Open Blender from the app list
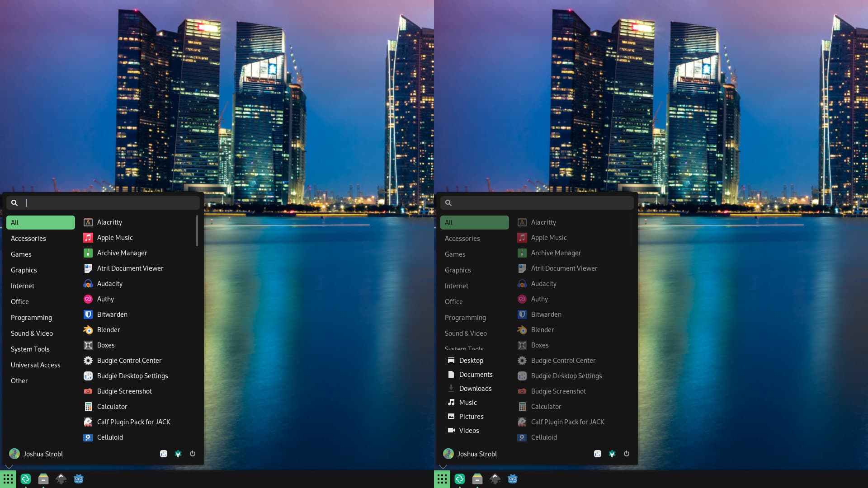868x488 pixels. 108,329
